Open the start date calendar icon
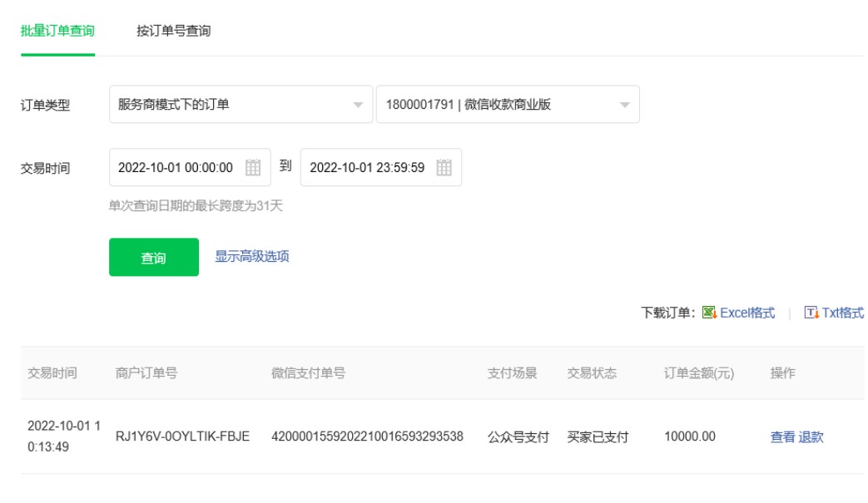Viewport: 868px width, 503px height. 253,168
